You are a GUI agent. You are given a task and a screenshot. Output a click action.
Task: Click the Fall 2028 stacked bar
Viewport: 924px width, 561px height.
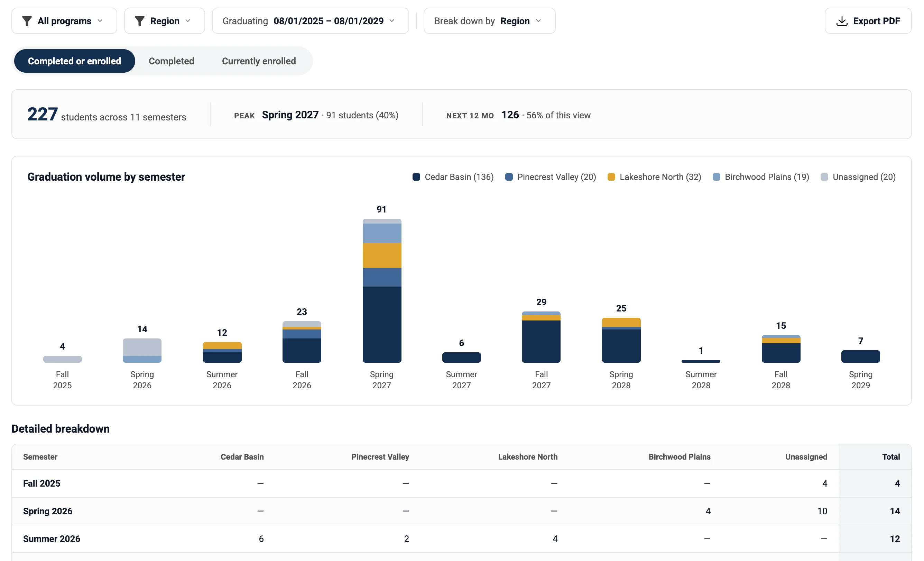[x=781, y=349]
